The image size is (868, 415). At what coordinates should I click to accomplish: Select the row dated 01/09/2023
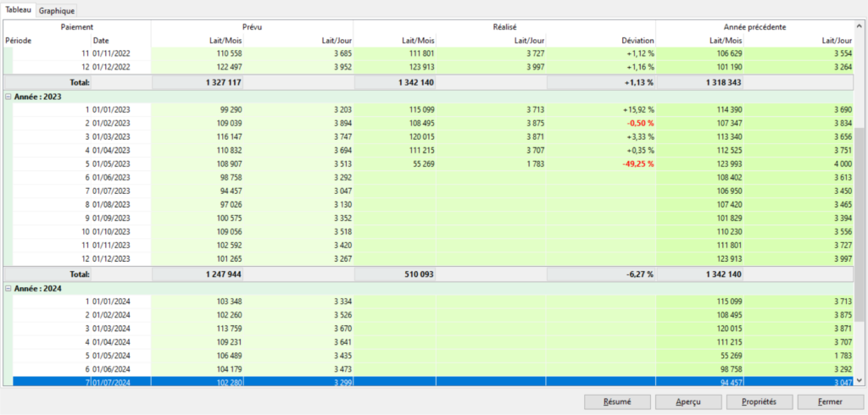428,218
